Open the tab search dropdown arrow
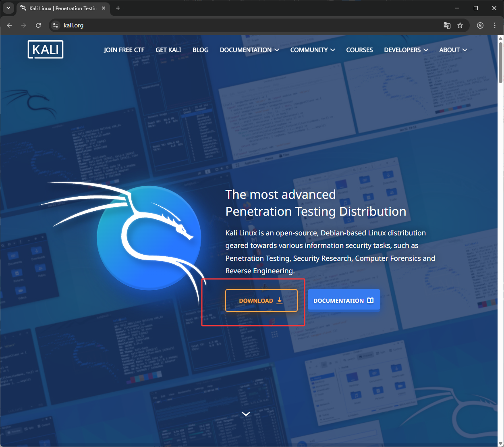Screen dimensions: 504x447 tap(8, 8)
